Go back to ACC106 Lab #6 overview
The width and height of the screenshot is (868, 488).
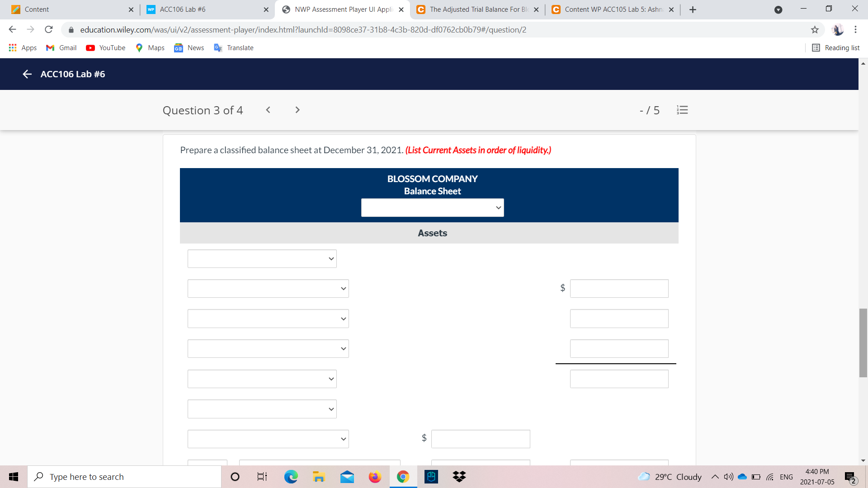27,74
